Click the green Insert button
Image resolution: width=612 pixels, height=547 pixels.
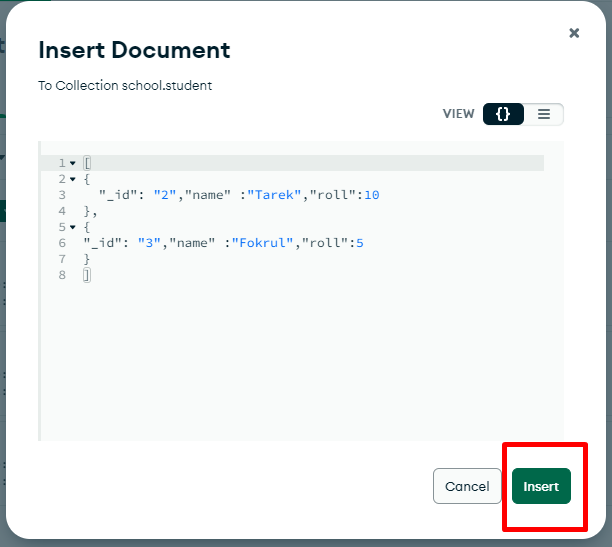click(541, 486)
